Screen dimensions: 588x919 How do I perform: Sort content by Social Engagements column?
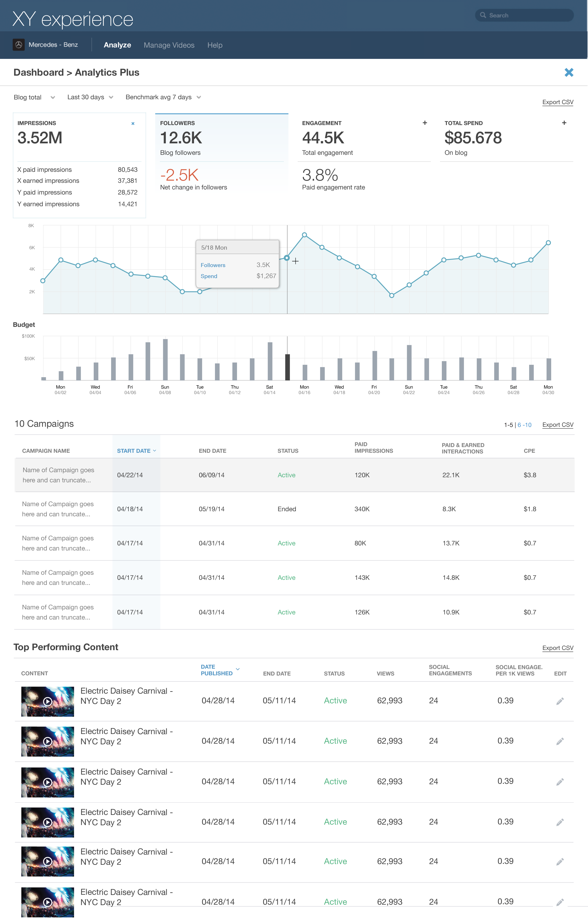tap(450, 670)
